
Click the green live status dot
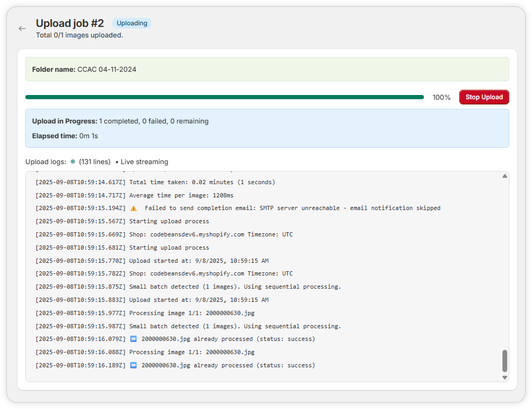(73, 162)
